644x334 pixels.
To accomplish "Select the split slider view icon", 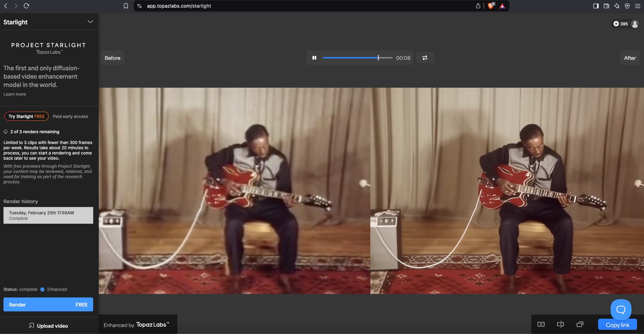I will tap(560, 324).
